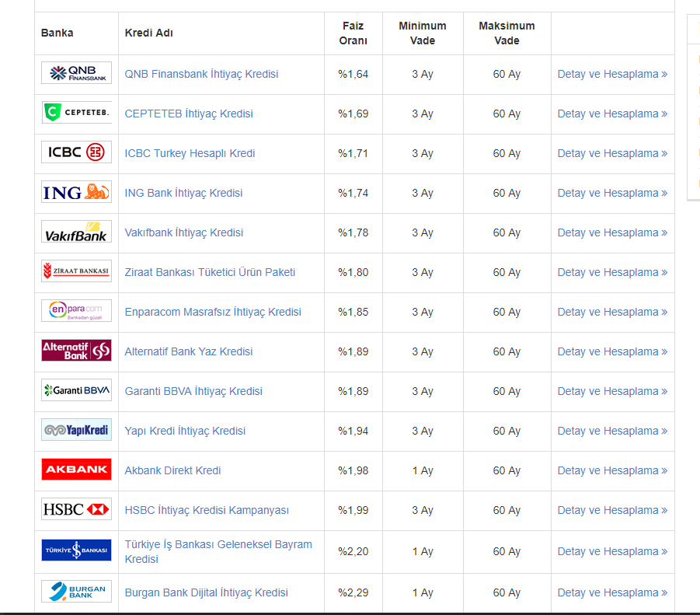
Task: Select the %1,98 interest rate cell
Action: [x=353, y=470]
